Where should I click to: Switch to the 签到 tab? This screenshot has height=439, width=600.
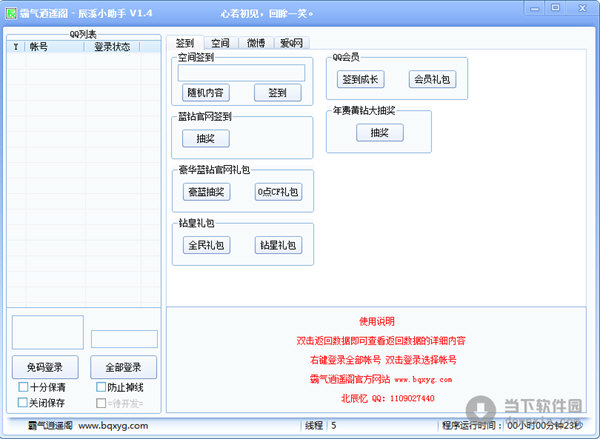186,43
